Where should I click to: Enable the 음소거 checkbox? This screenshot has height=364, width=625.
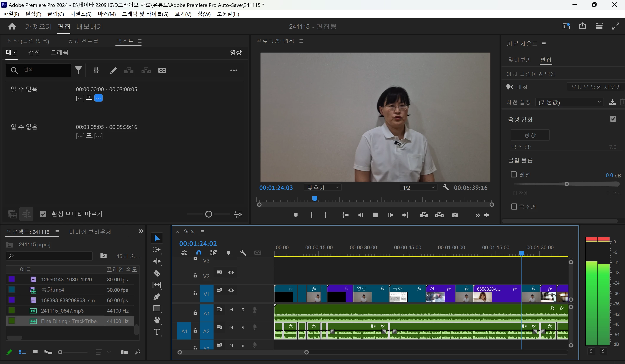[x=514, y=207]
